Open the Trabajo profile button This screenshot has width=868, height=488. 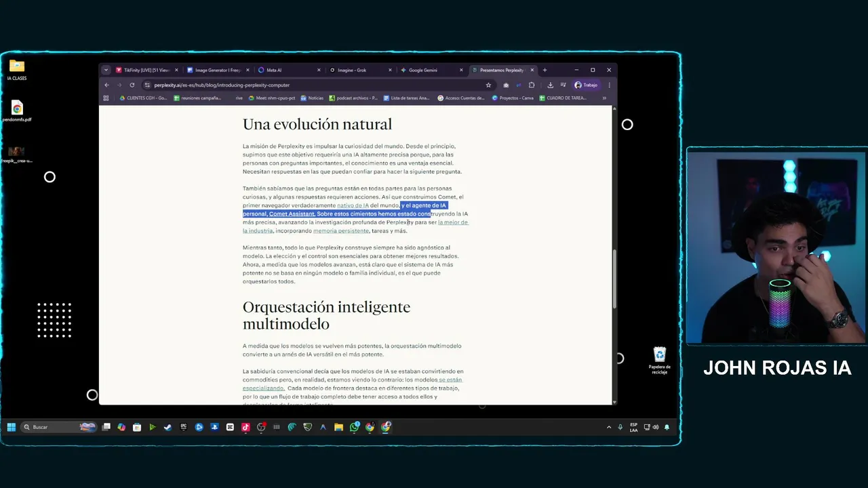tap(586, 85)
